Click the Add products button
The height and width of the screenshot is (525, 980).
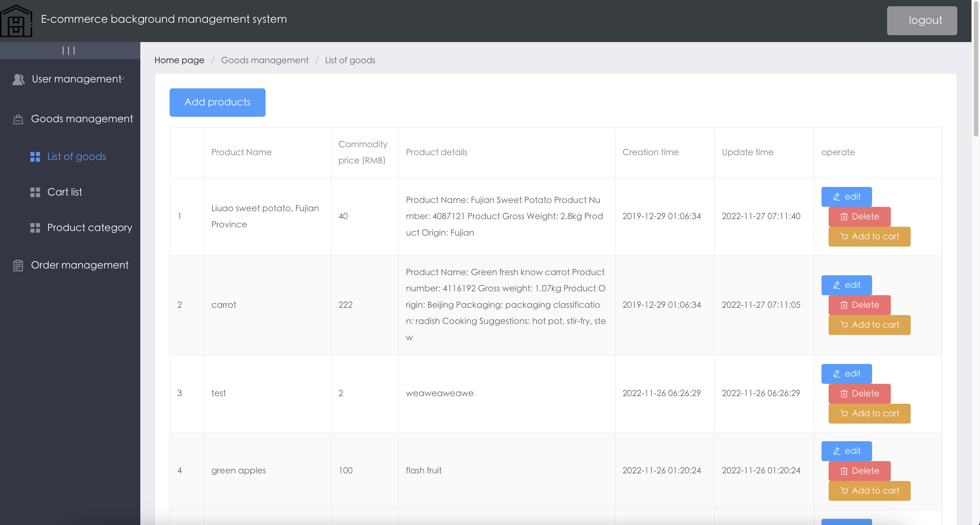217,102
